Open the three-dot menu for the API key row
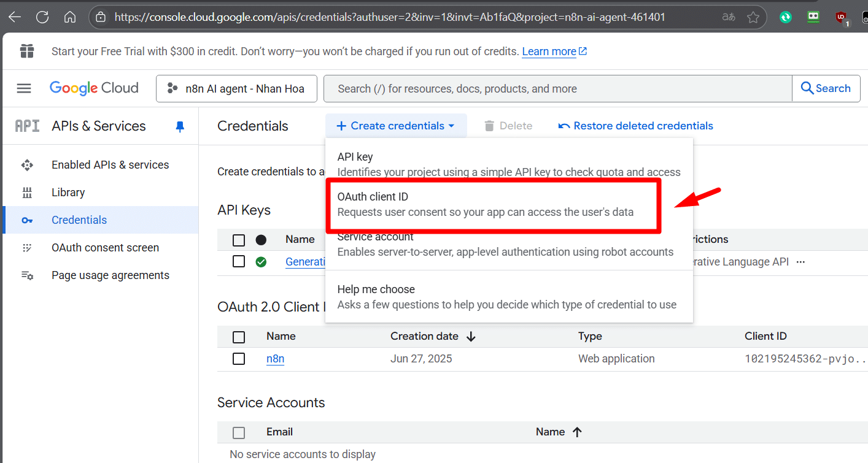 point(800,262)
